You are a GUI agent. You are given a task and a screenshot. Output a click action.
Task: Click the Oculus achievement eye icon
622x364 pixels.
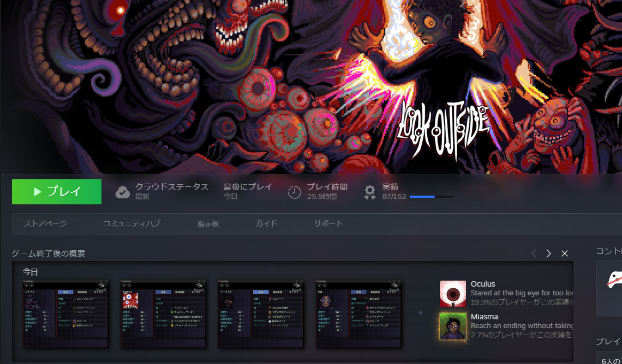(452, 294)
